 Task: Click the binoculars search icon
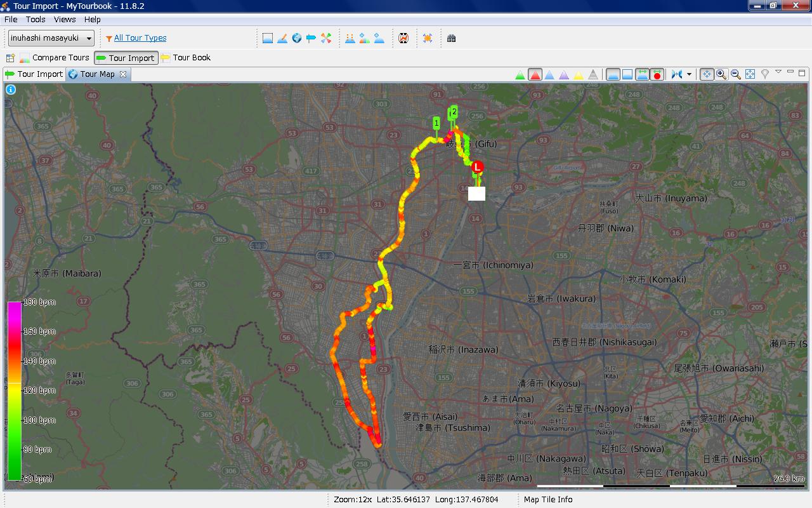451,38
